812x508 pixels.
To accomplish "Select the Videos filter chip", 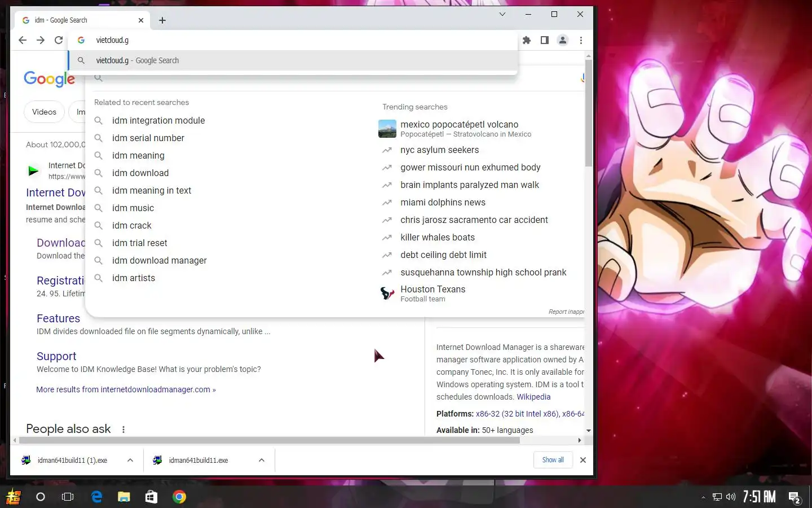I will point(44,112).
